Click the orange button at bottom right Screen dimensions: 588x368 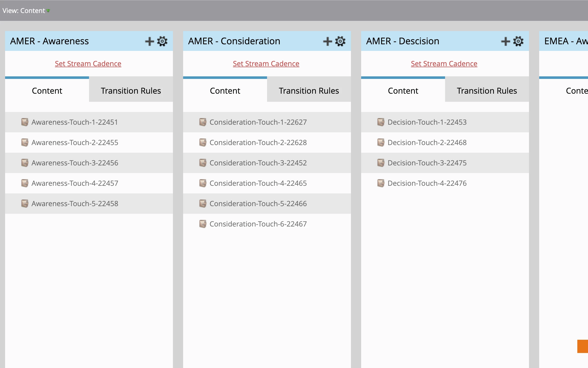[x=583, y=346]
